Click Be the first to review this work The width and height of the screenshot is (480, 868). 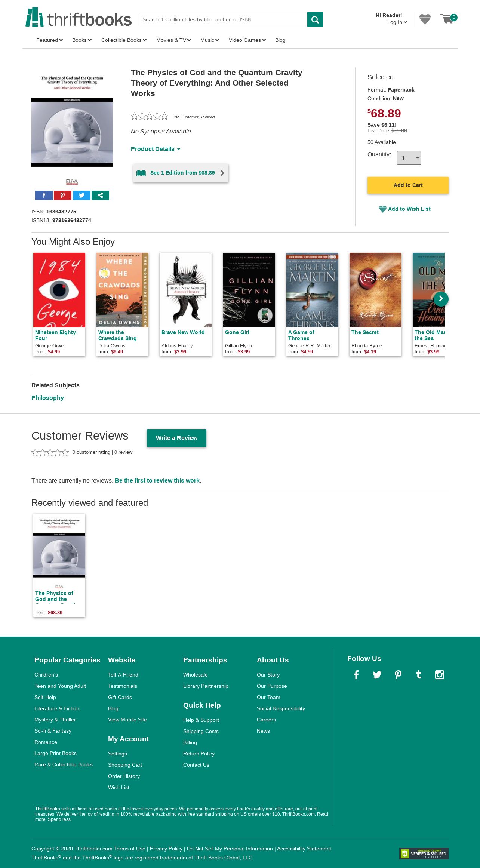pyautogui.click(x=157, y=480)
